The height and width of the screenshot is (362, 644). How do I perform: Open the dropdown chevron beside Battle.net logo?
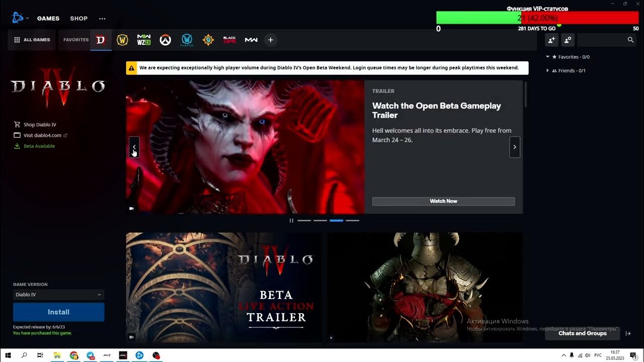point(27,19)
